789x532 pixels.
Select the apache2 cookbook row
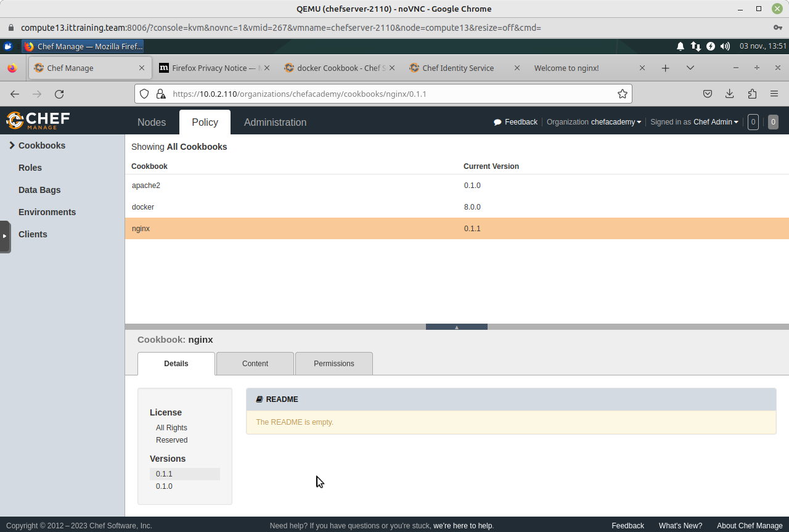pos(457,186)
